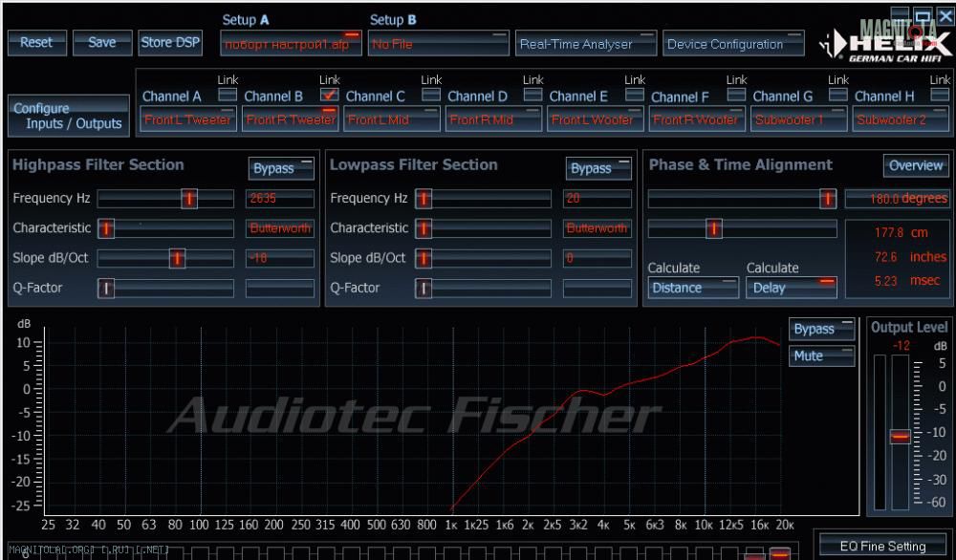Open the Real-Time Analyser

pyautogui.click(x=586, y=44)
